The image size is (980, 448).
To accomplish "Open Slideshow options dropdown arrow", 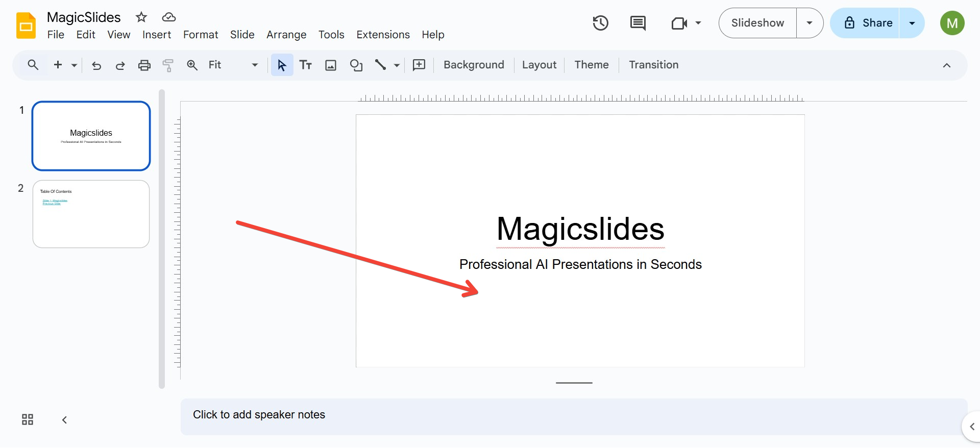I will click(x=810, y=23).
